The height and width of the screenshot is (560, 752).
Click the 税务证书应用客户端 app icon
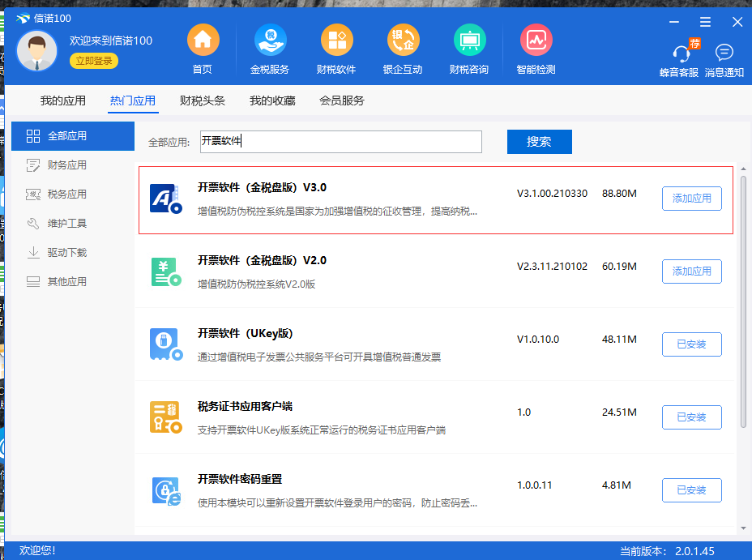click(166, 417)
